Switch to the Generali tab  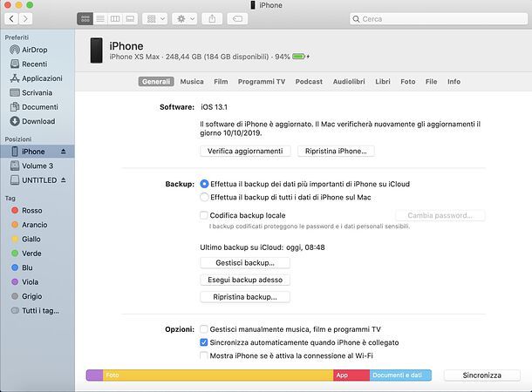tap(156, 82)
